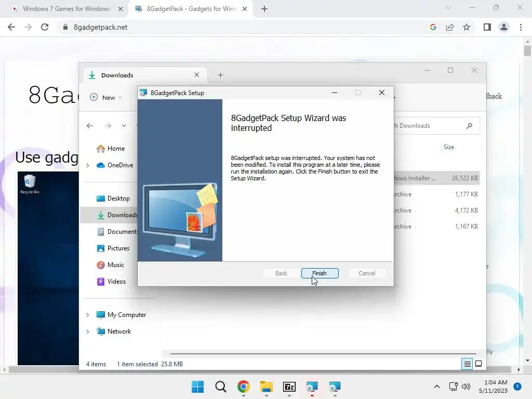Close the Windows 7 Games tab
The height and width of the screenshot is (399, 532).
(x=120, y=9)
